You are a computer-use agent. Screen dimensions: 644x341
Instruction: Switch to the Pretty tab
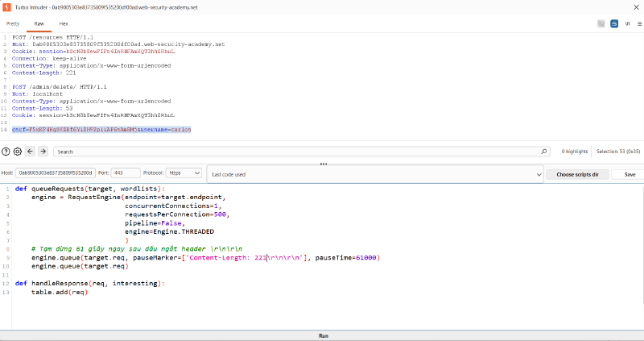click(13, 24)
